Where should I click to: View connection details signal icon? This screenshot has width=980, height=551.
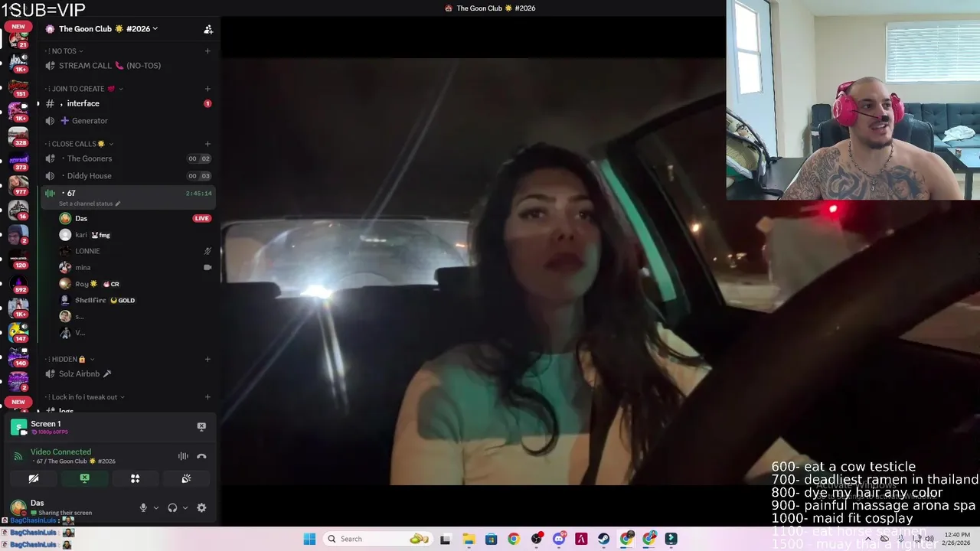pyautogui.click(x=18, y=456)
